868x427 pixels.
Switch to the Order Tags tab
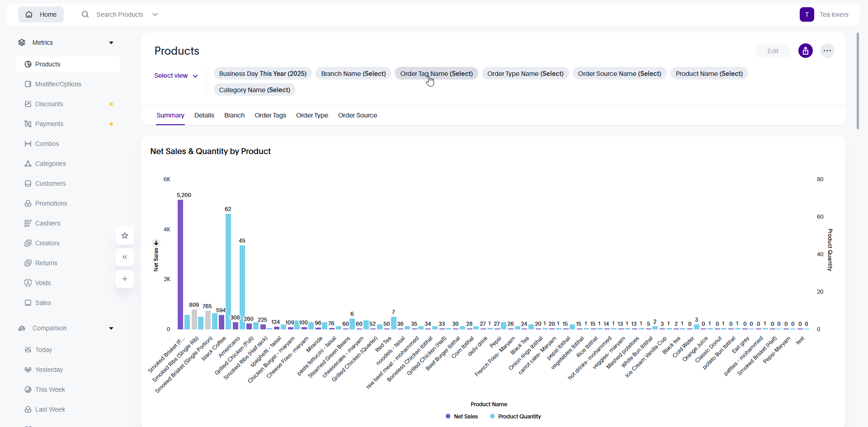(270, 116)
